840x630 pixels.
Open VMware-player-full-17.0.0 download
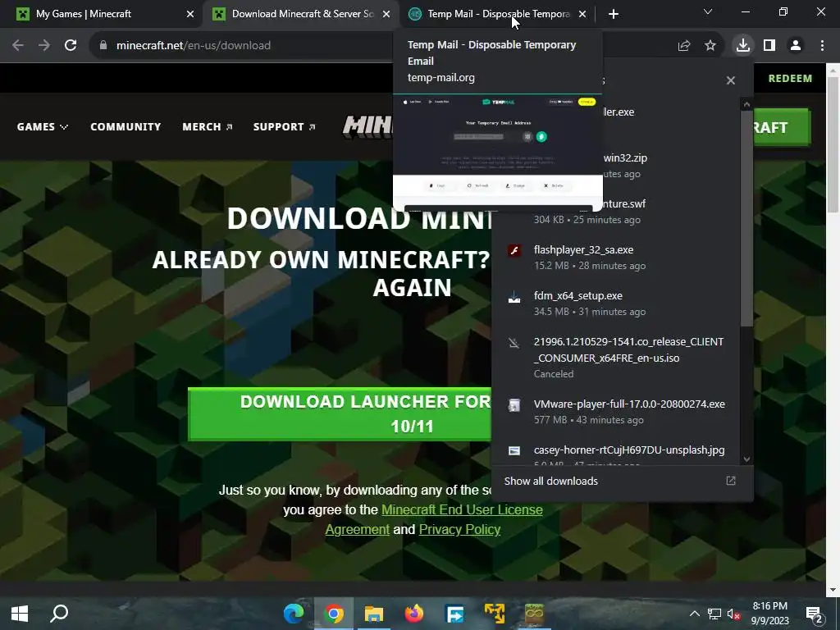coord(615,412)
